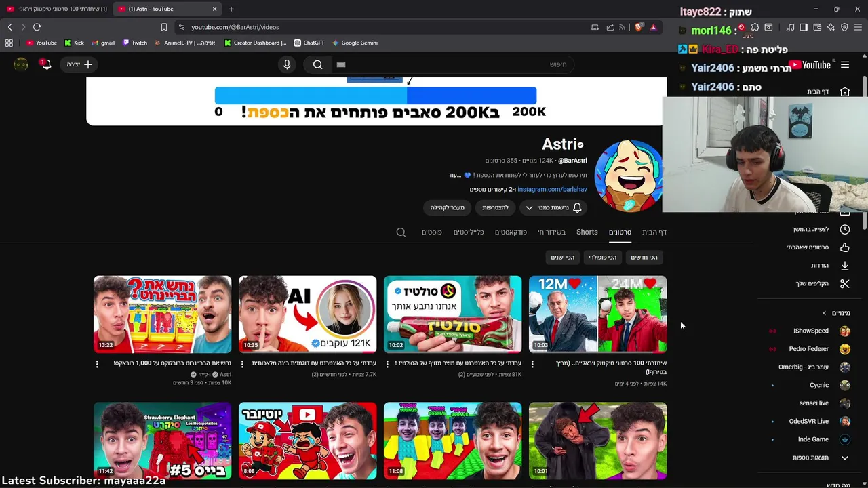Open Liked videos thumbs-up in sidebar

pos(816,247)
